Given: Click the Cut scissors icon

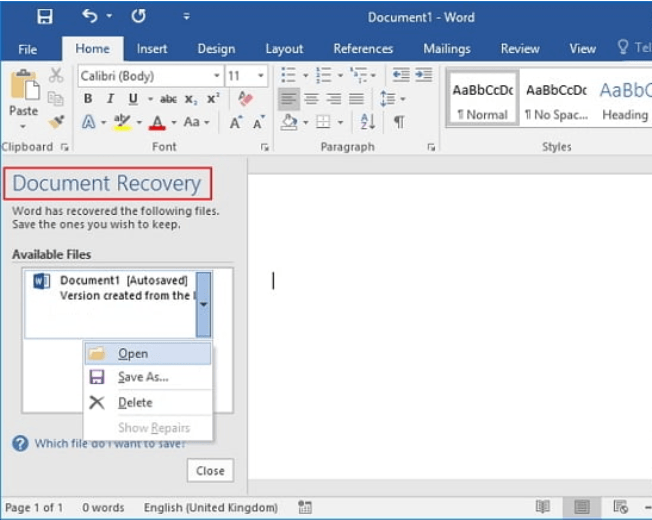Looking at the screenshot, I should click(x=56, y=75).
